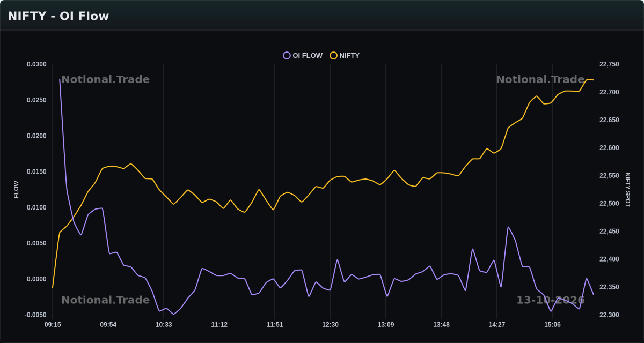Click the 11:51 time axis label
The height and width of the screenshot is (343, 644).
pos(275,325)
